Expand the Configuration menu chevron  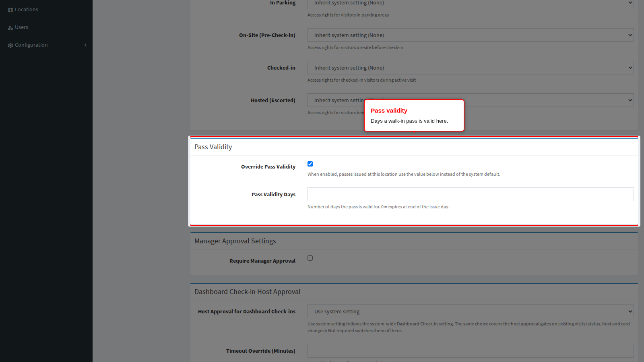85,45
